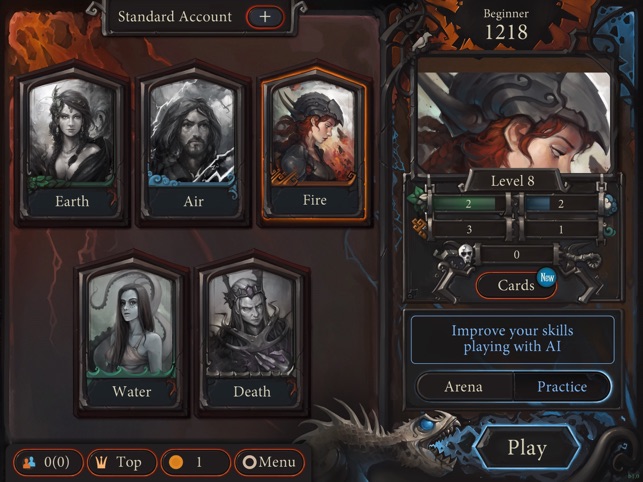Start the game with Play button
The width and height of the screenshot is (643, 482).
click(527, 448)
